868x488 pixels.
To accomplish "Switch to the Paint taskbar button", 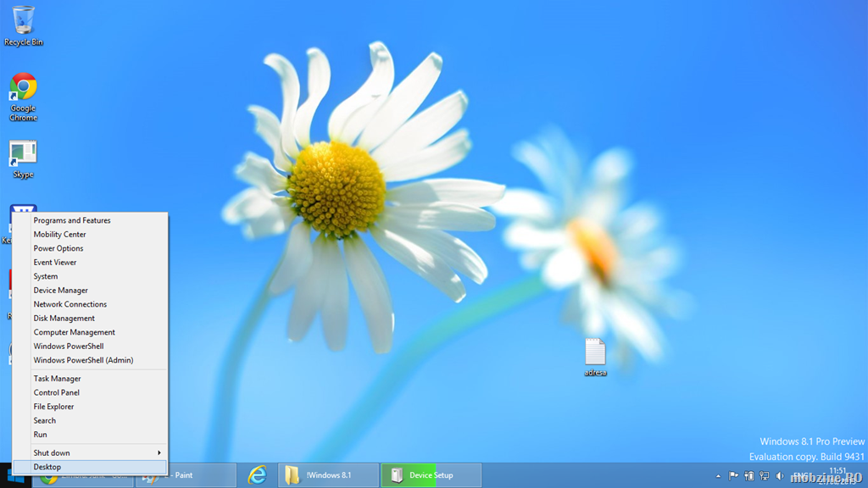I will (x=186, y=475).
